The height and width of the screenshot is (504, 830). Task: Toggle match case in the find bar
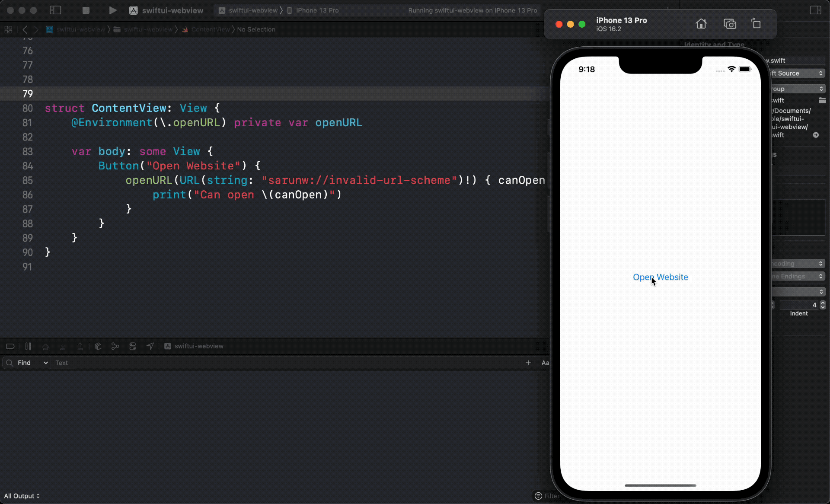coord(545,363)
